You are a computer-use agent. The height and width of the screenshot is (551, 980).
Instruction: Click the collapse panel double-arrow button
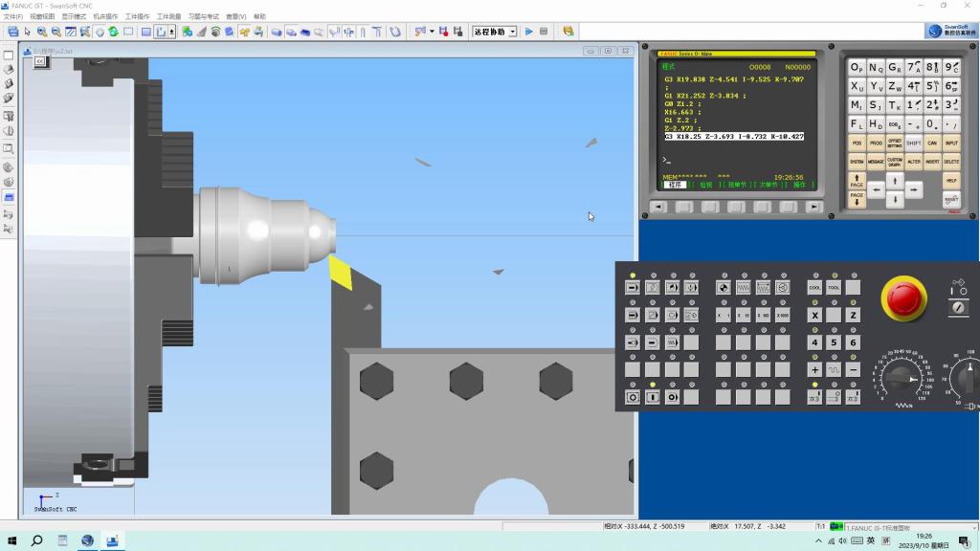click(40, 60)
